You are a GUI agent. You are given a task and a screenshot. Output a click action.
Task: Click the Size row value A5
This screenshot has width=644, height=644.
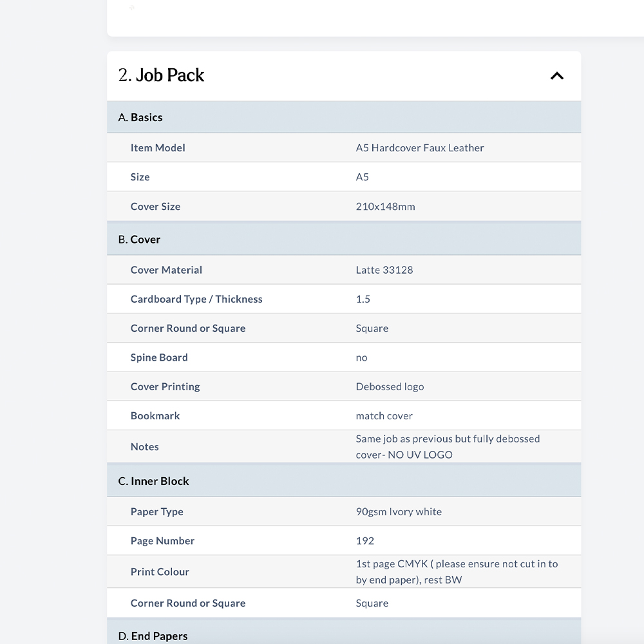point(362,177)
